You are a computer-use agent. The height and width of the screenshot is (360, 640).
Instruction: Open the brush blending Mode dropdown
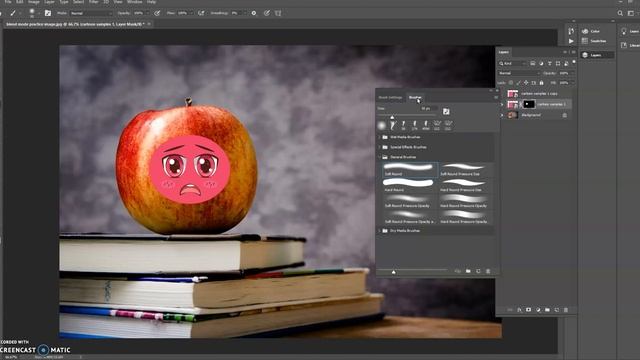pos(91,13)
